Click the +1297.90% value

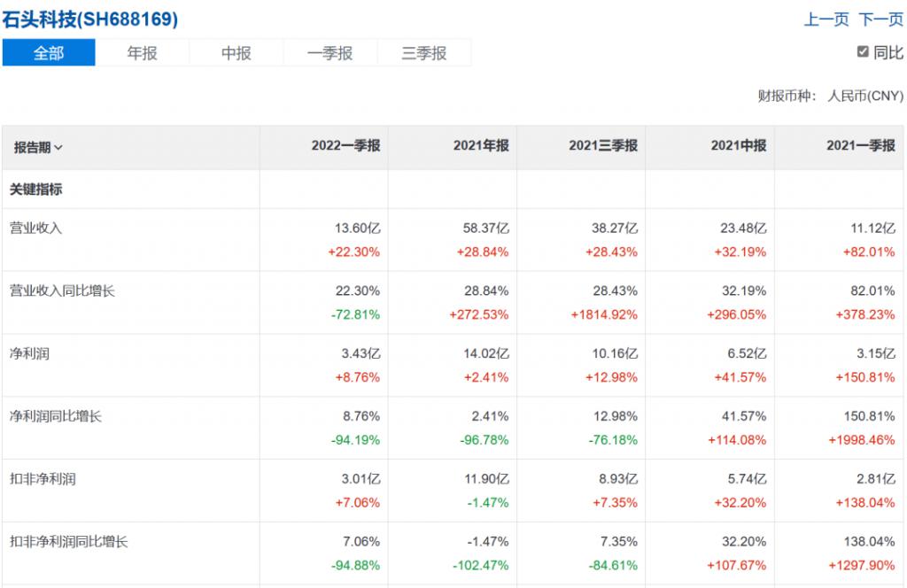tap(862, 566)
